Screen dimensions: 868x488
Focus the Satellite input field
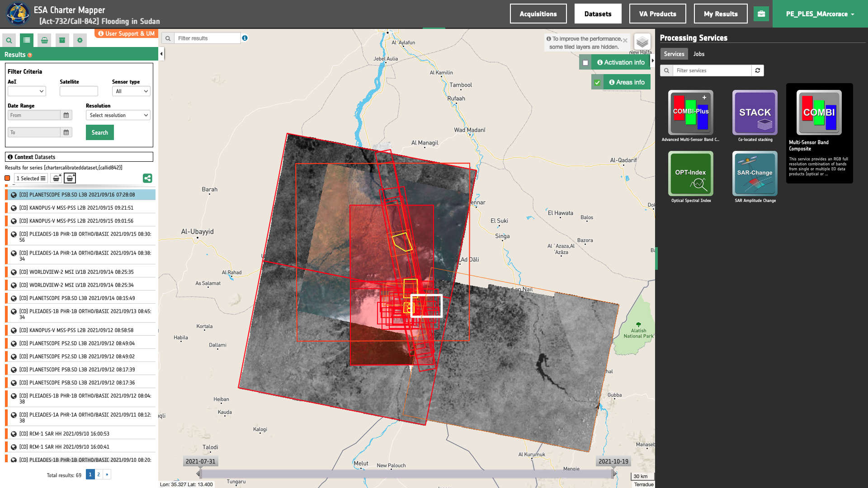point(79,91)
